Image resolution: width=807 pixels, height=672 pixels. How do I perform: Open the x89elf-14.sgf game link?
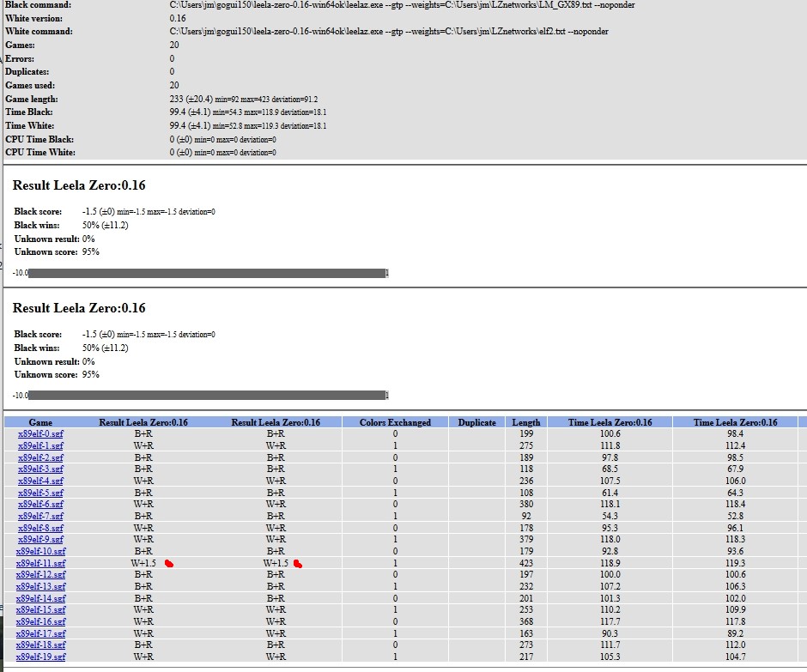[x=40, y=598]
